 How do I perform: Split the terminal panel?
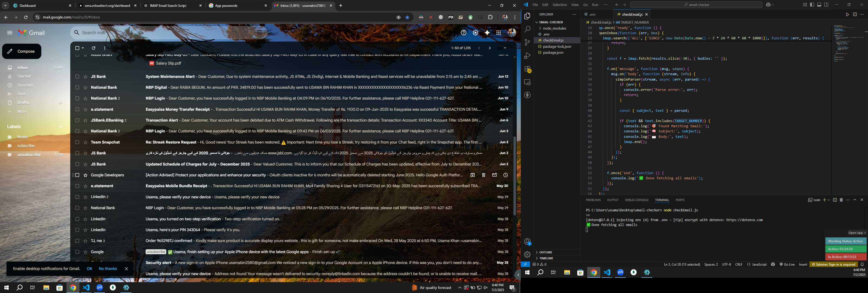click(x=835, y=200)
